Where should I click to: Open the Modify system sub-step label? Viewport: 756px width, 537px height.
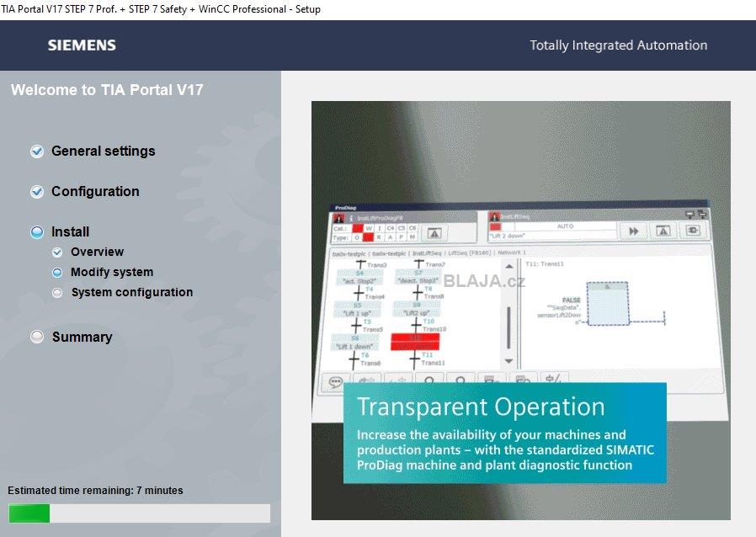(112, 272)
